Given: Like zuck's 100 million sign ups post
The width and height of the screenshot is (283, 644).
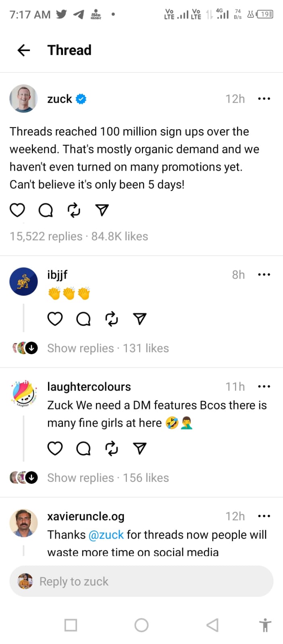Looking at the screenshot, I should (x=17, y=210).
